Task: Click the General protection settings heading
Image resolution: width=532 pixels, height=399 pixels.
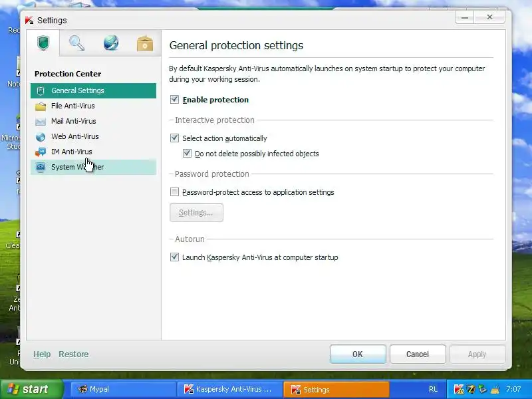Action: (236, 45)
